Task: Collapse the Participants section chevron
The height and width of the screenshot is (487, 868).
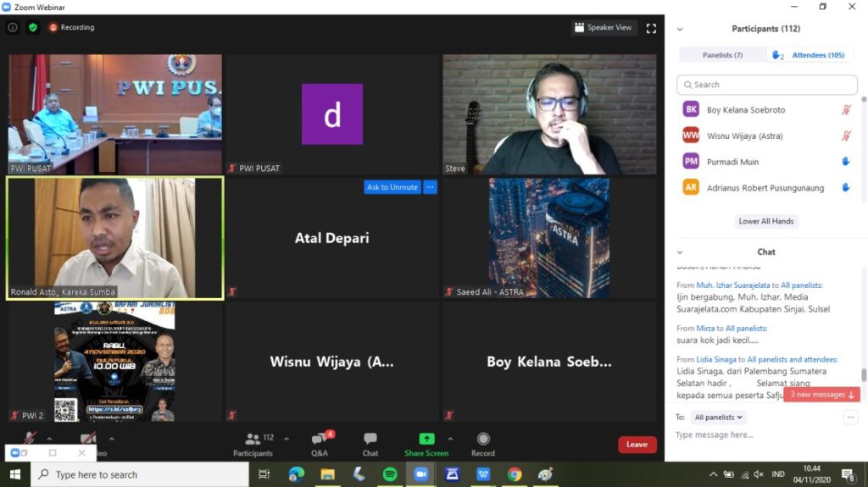Action: point(680,30)
